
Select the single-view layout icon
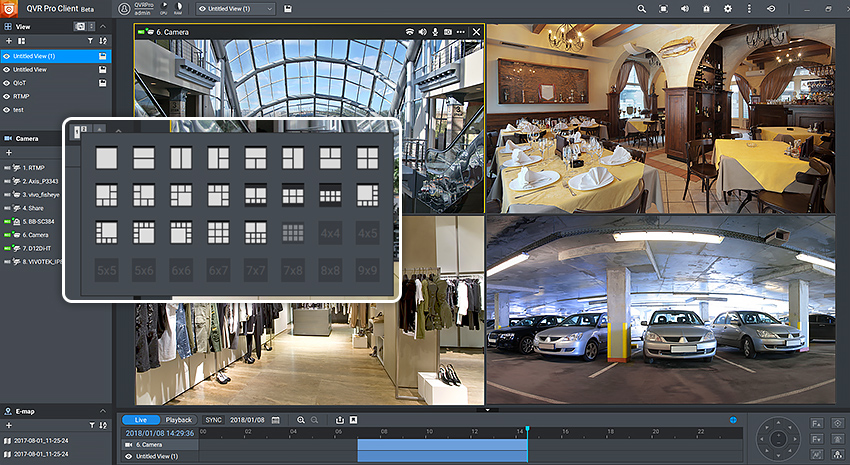107,158
